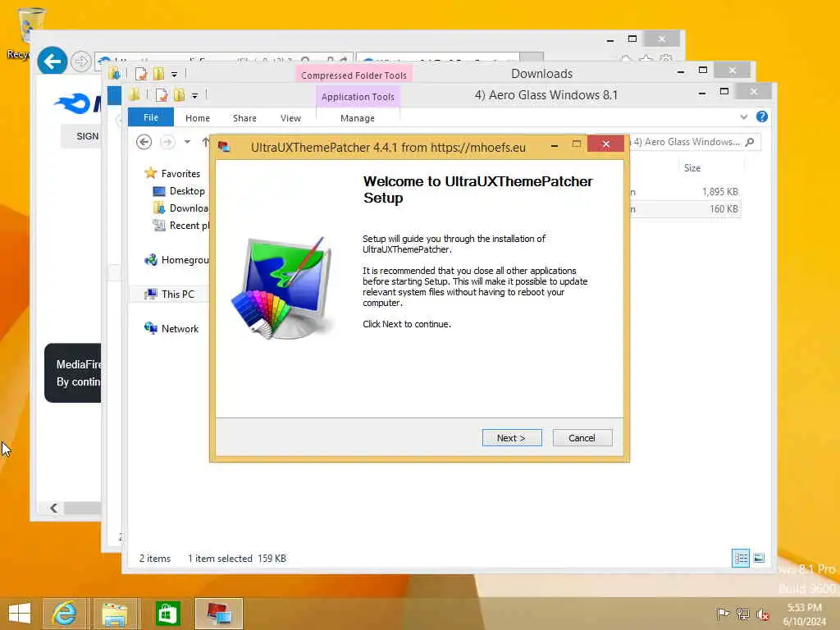Open Internet Explorer from taskbar
Screen dimensions: 840x630
64,614
